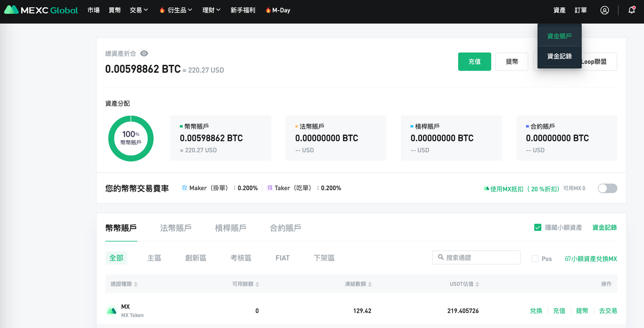Select 資金賬戶 from dropdown
This screenshot has height=328, width=644.
click(559, 36)
